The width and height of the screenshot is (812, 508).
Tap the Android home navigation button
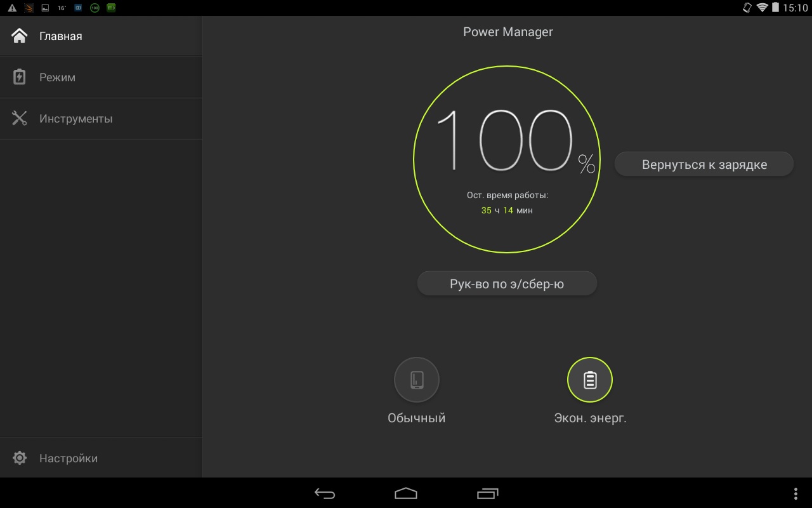(x=406, y=493)
